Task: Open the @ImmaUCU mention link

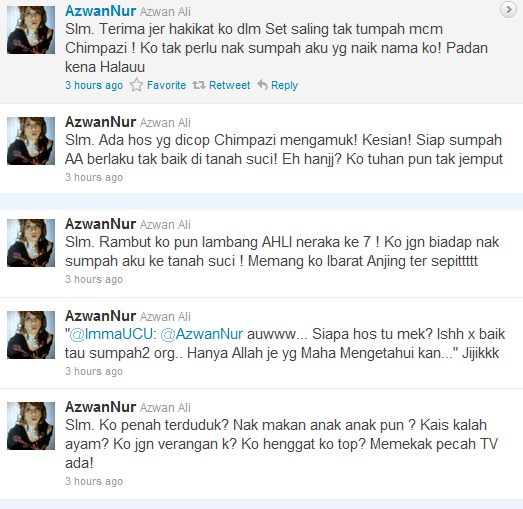Action: pos(112,334)
